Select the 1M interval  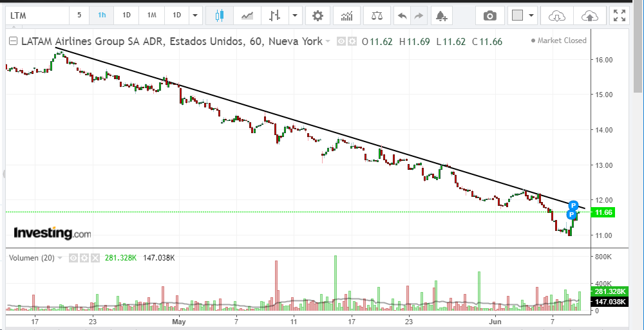click(152, 15)
